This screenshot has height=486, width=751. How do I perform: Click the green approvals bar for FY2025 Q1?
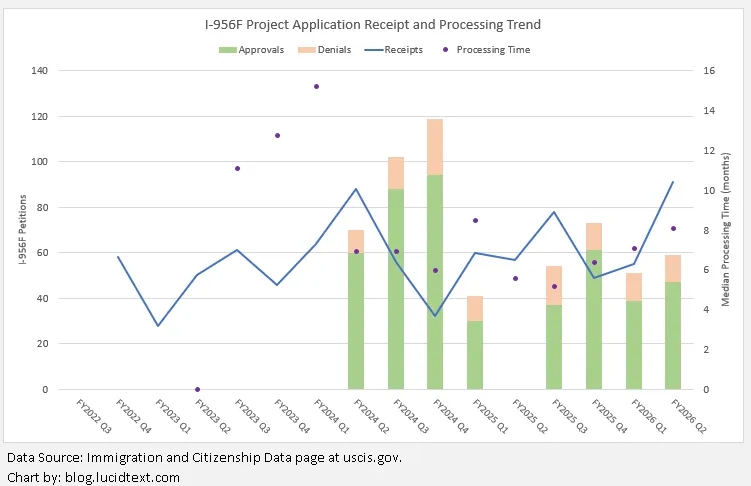point(475,355)
